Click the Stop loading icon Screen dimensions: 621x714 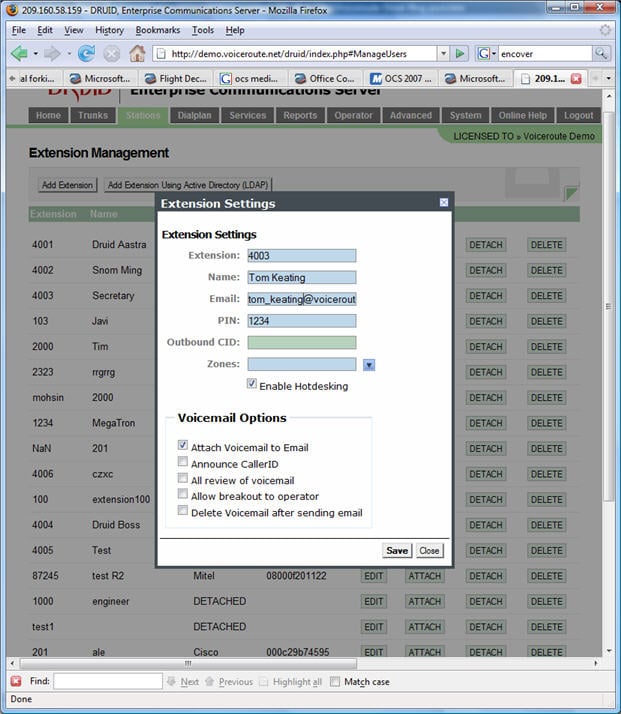click(x=111, y=53)
